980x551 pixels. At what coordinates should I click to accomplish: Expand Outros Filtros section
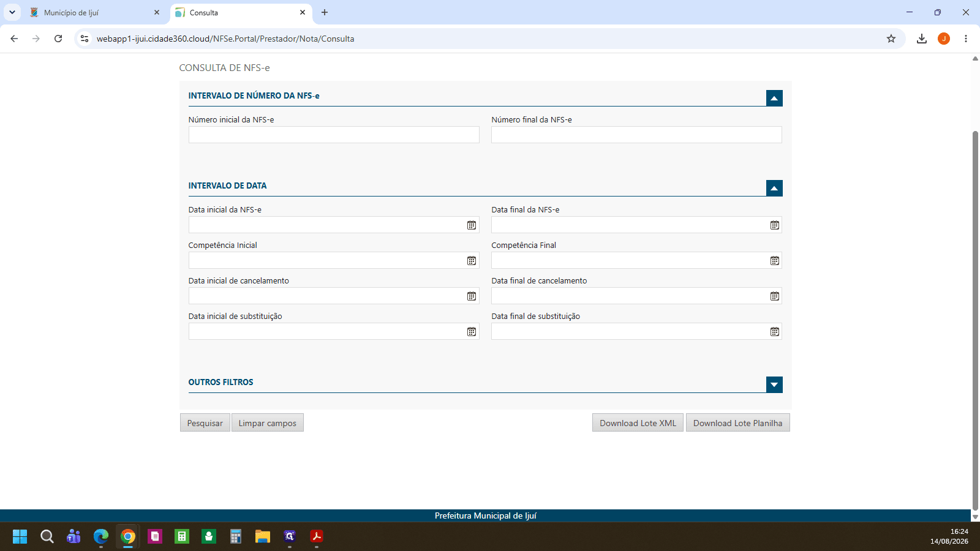coord(774,384)
